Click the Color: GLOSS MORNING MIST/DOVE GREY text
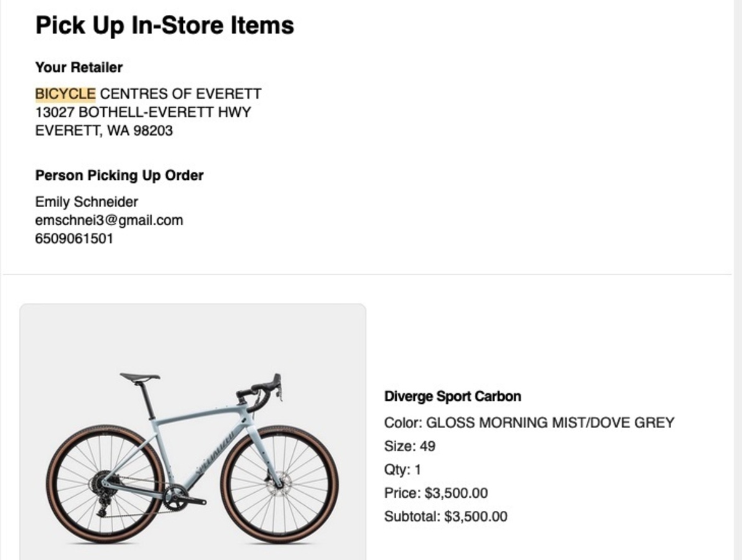The height and width of the screenshot is (560, 742). point(529,423)
